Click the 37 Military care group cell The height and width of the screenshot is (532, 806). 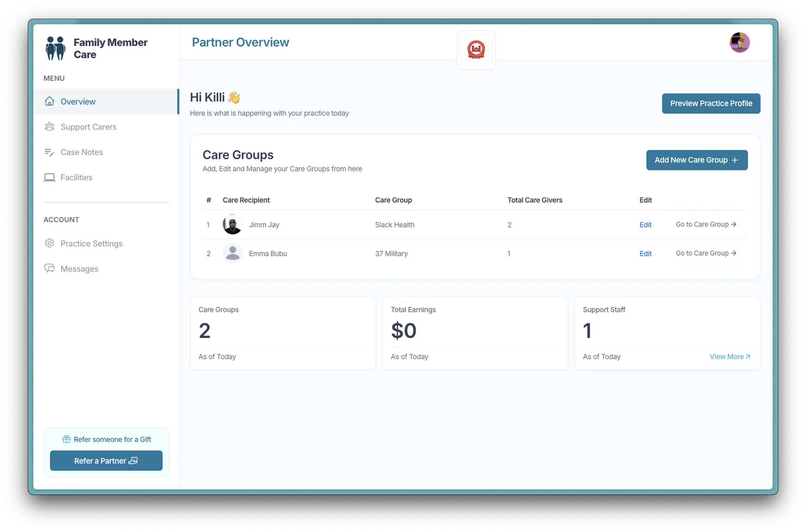coord(391,254)
